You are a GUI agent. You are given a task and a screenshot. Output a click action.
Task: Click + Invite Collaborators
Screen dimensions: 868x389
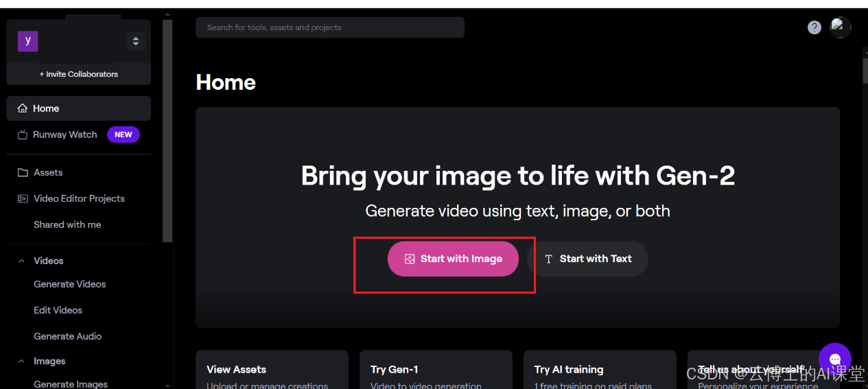(78, 74)
